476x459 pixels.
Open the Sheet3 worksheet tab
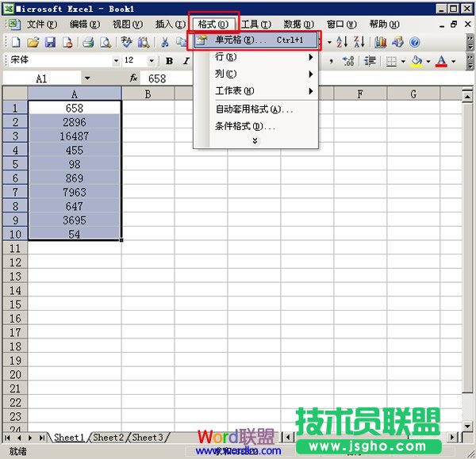[x=147, y=438]
